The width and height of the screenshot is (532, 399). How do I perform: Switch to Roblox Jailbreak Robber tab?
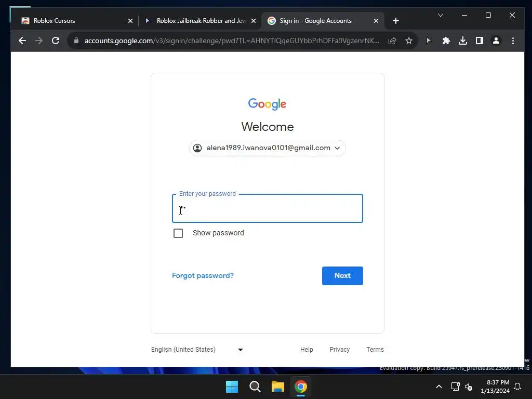tap(200, 21)
